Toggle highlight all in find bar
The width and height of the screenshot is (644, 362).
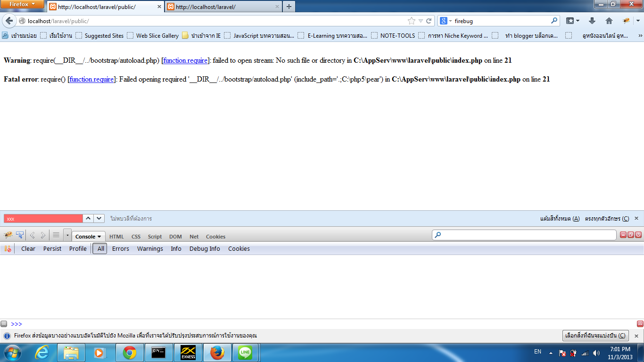click(560, 219)
